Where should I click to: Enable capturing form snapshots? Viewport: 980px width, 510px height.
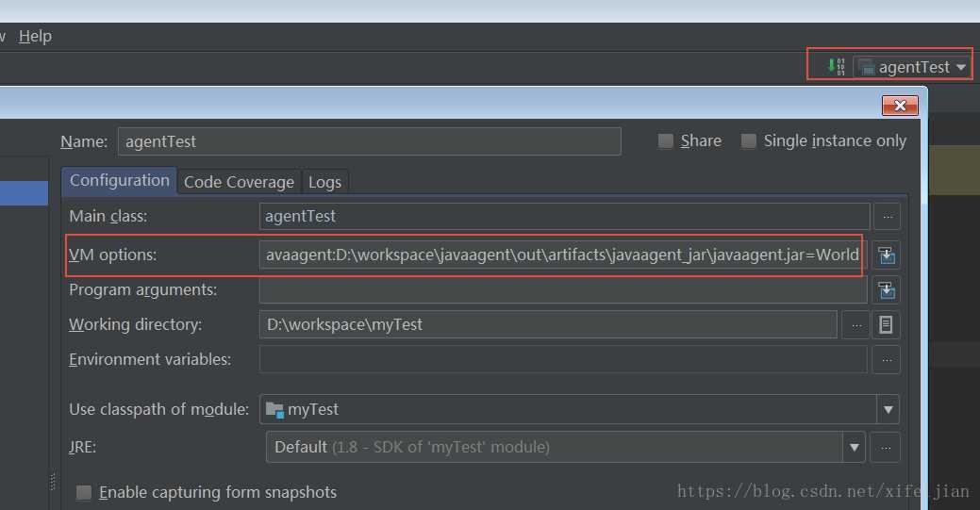85,492
